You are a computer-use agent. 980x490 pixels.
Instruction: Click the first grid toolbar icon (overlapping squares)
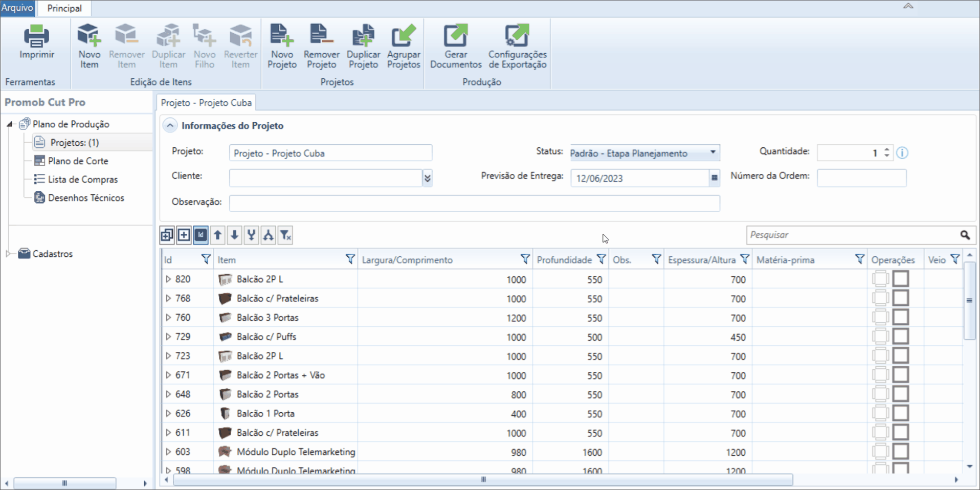point(167,235)
